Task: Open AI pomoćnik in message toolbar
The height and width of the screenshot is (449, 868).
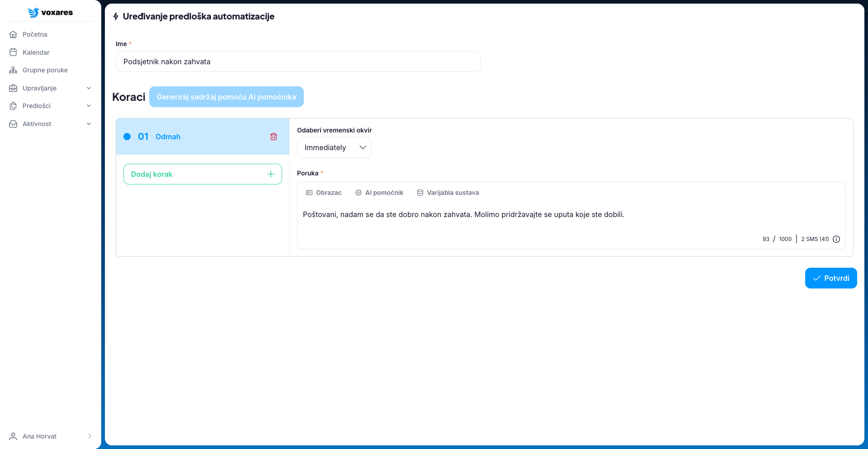Action: tap(379, 193)
